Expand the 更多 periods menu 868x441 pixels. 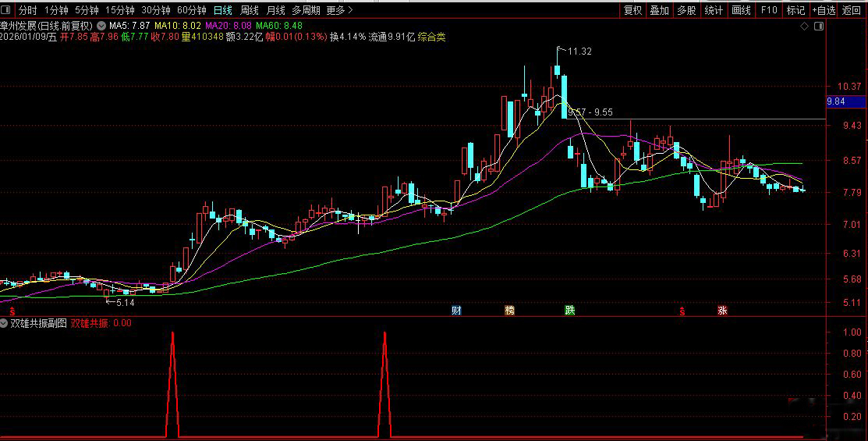coord(339,10)
